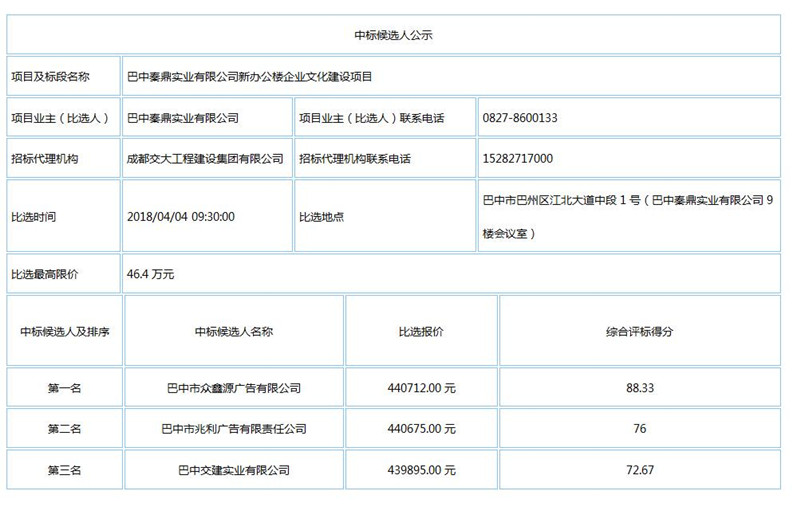
Task: Click the 项目及标段名称 label cell
Action: 51,76
